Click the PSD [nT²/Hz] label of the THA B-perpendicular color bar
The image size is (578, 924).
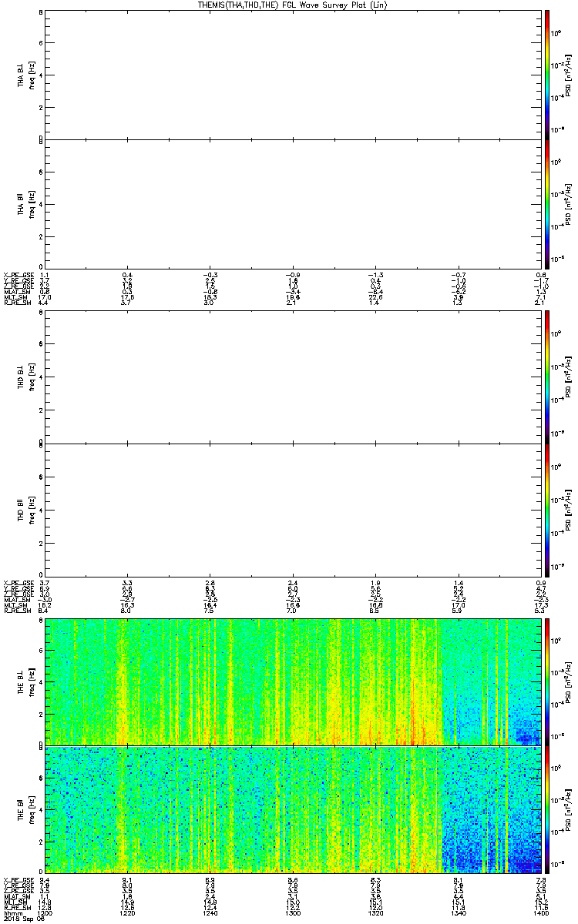click(568, 75)
